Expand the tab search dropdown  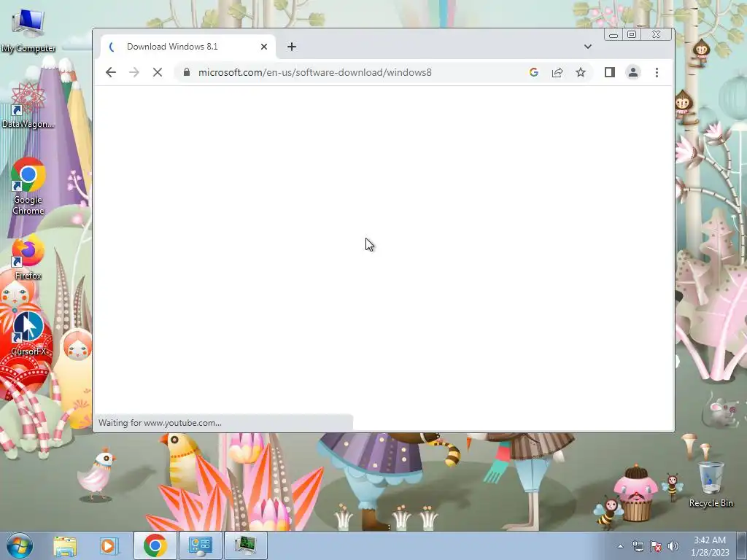(x=588, y=47)
